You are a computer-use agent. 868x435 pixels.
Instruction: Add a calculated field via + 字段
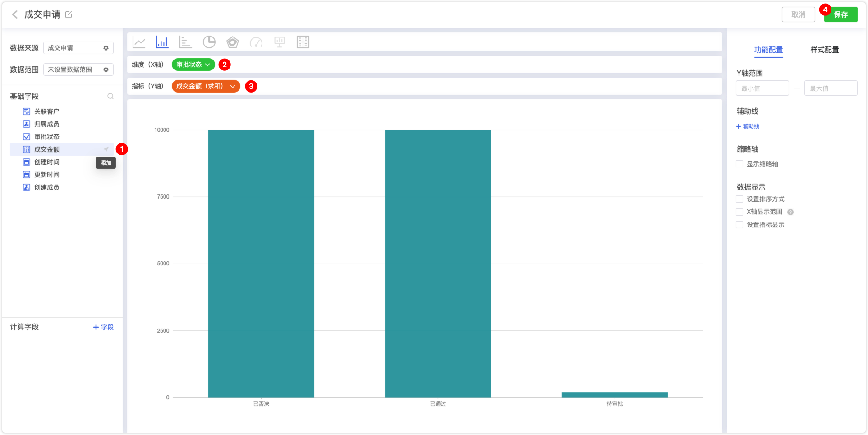coord(103,327)
